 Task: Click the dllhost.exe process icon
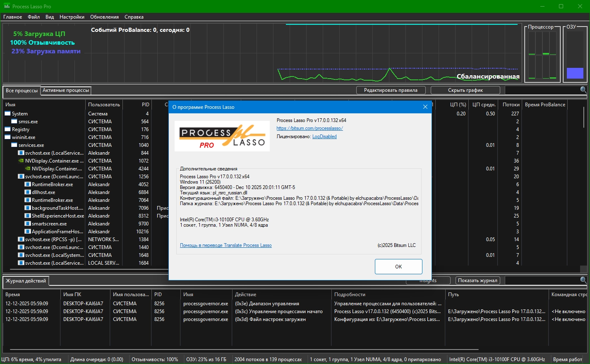tap(27, 192)
